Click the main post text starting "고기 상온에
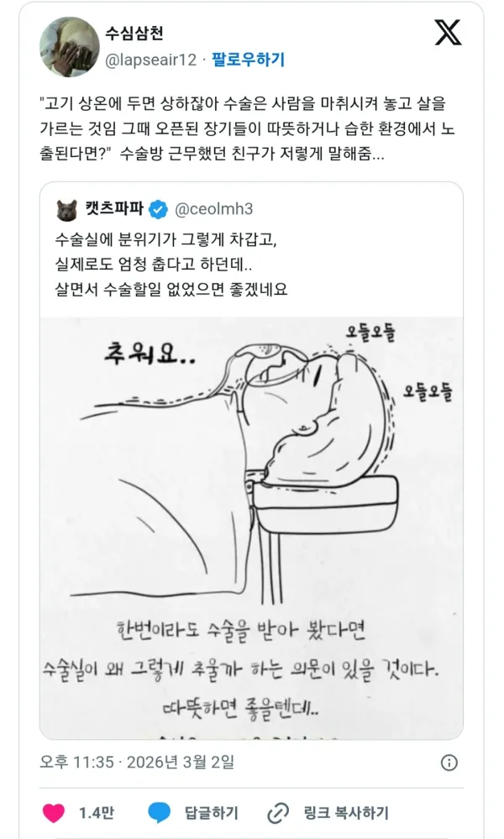 pyautogui.click(x=247, y=128)
